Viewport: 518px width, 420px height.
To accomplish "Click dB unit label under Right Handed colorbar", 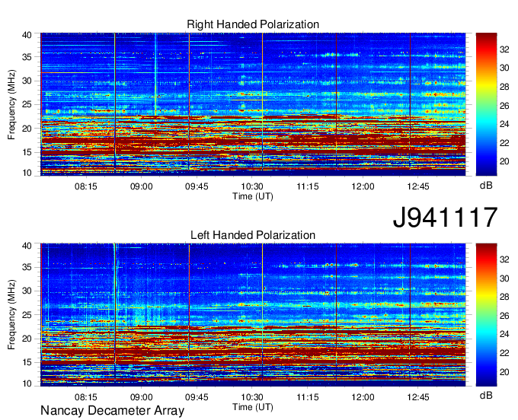I will 486,186.
